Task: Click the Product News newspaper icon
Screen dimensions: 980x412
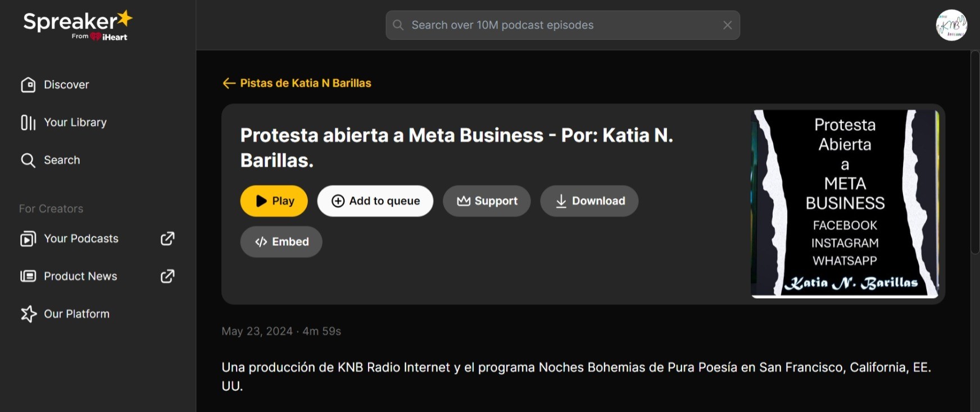Action: [28, 276]
